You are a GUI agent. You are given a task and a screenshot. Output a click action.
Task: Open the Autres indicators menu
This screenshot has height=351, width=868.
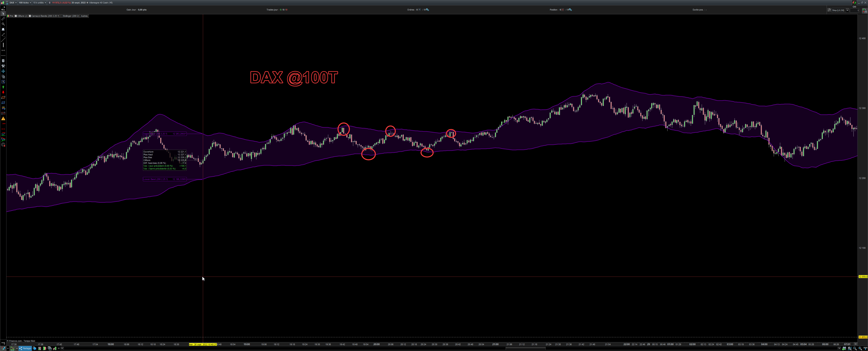click(x=84, y=16)
